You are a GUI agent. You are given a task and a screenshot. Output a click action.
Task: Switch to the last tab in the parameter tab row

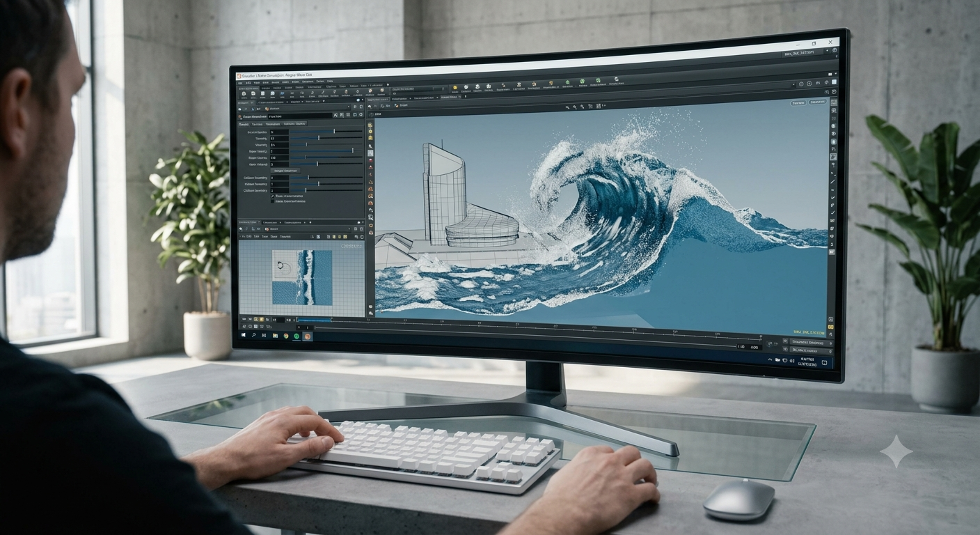click(294, 124)
